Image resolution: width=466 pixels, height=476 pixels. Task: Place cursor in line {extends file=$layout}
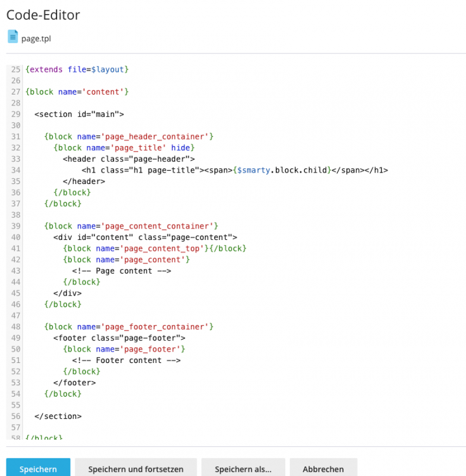(x=77, y=70)
